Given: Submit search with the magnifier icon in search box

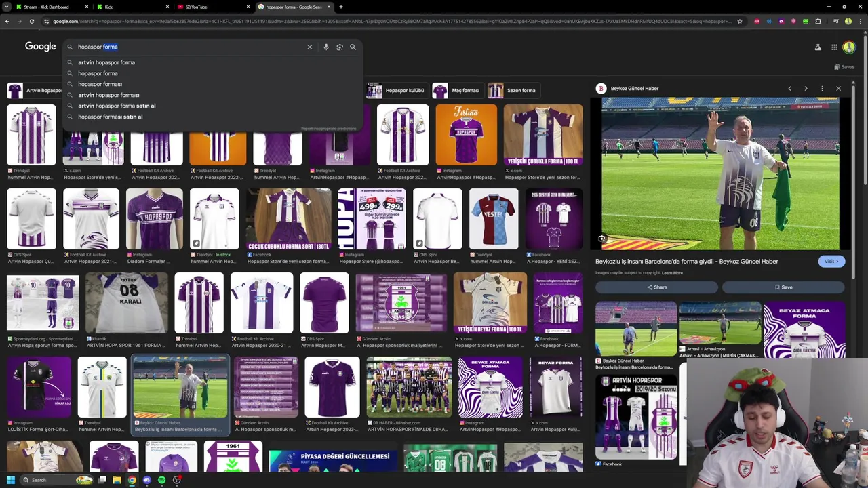Looking at the screenshot, I should 353,47.
